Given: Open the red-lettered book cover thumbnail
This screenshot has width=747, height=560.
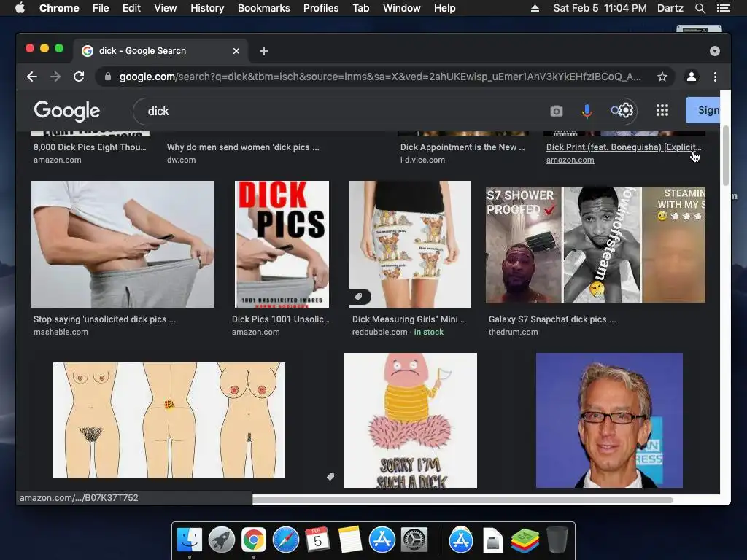Looking at the screenshot, I should point(282,244).
